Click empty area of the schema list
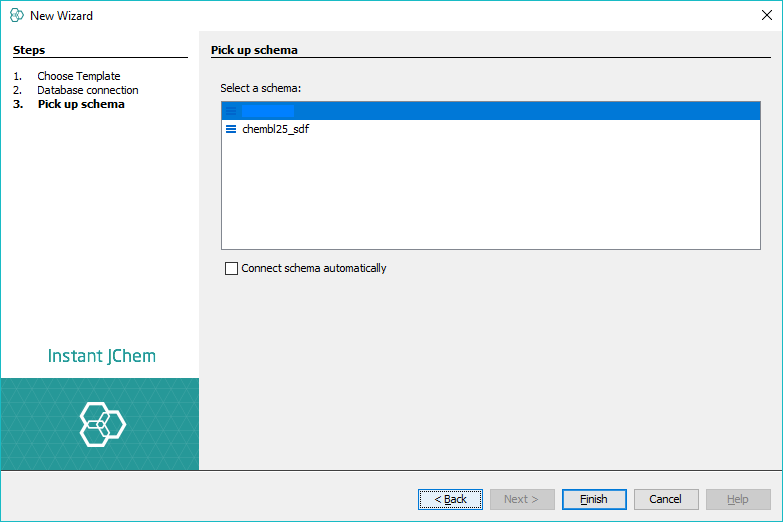This screenshot has width=783, height=522. (490, 200)
